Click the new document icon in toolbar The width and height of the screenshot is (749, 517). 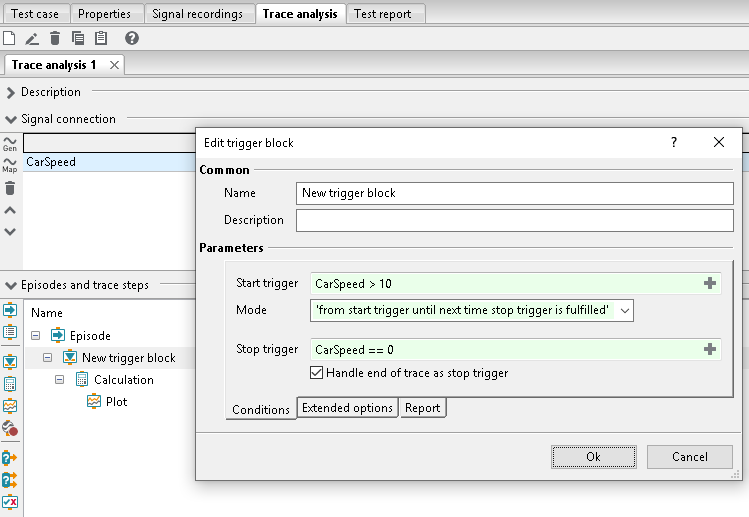(9, 38)
